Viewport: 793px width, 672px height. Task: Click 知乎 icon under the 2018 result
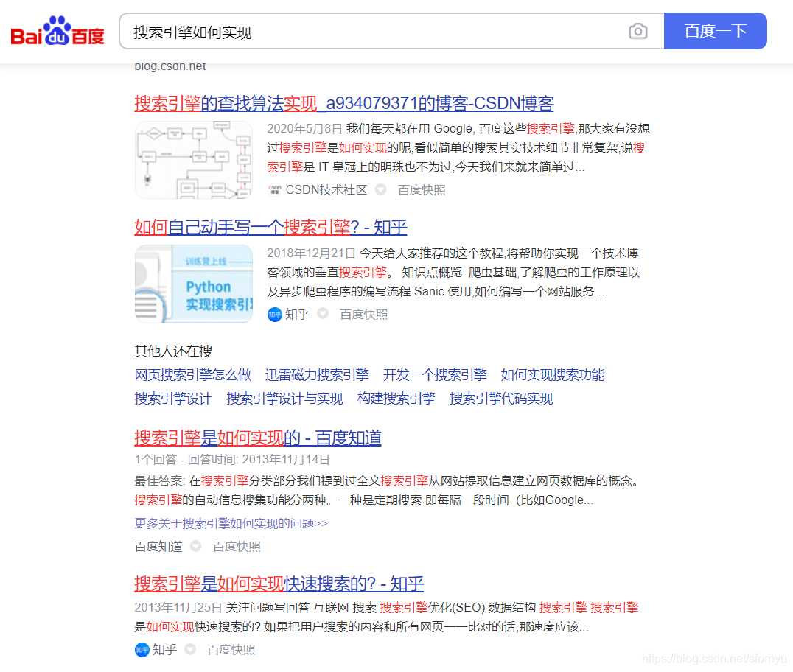[275, 315]
